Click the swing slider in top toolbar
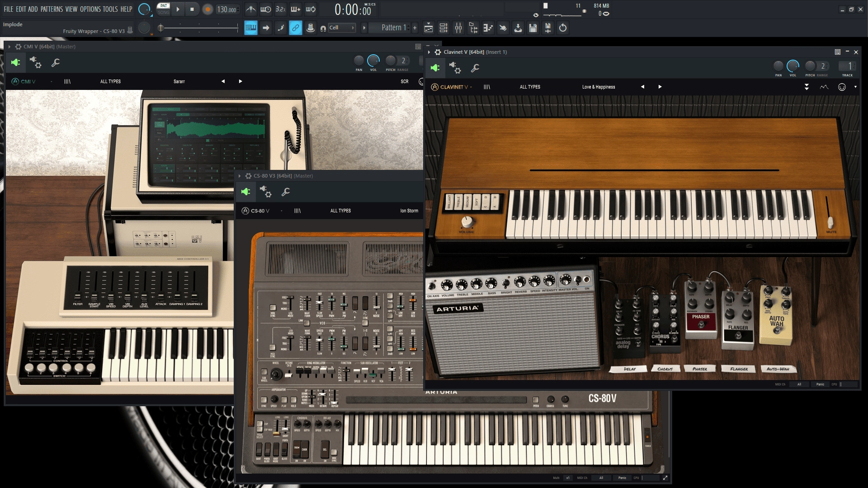Image resolution: width=868 pixels, height=488 pixels. pos(198,28)
